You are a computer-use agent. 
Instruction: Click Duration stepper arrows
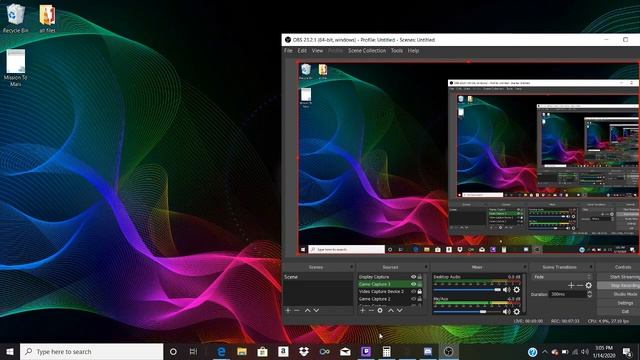click(x=589, y=294)
